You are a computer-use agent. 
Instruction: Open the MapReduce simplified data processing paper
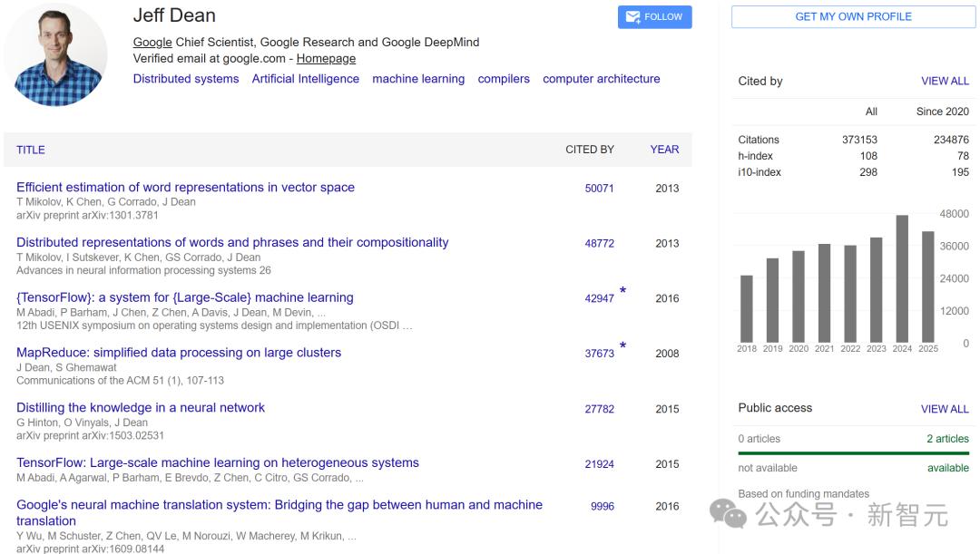click(179, 353)
